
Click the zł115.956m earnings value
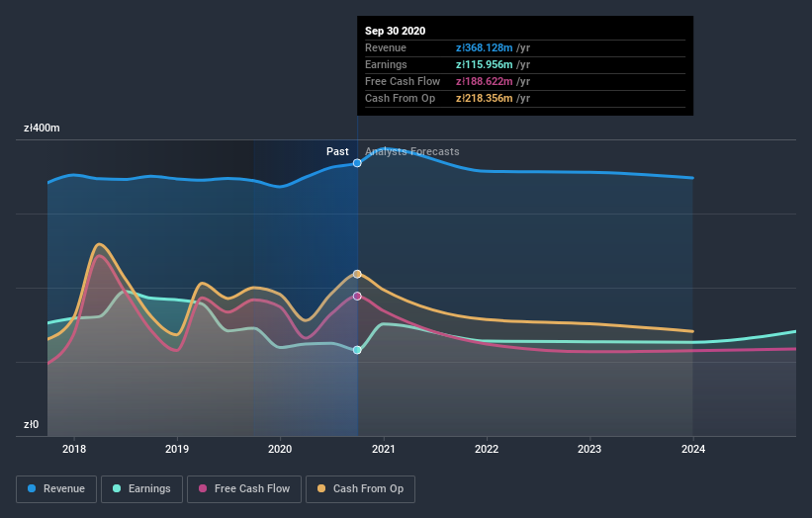(485, 64)
